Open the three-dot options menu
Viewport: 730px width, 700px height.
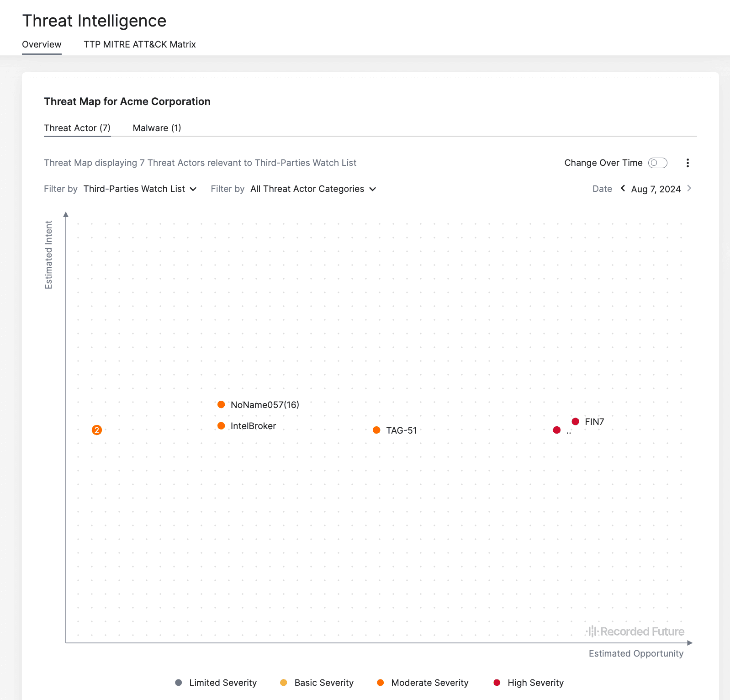pos(688,163)
